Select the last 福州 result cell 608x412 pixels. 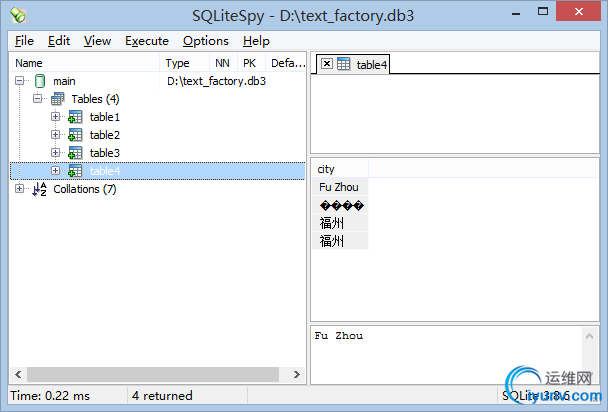tap(340, 241)
